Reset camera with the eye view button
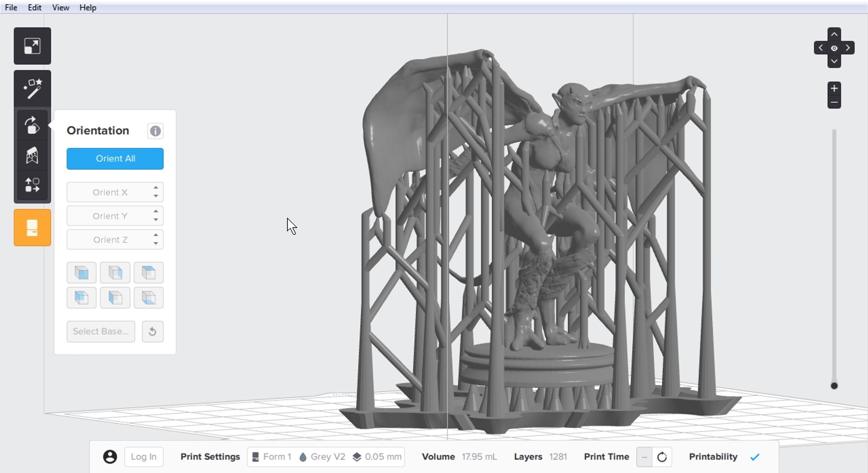Screen dimensions: 868x473 (834, 48)
